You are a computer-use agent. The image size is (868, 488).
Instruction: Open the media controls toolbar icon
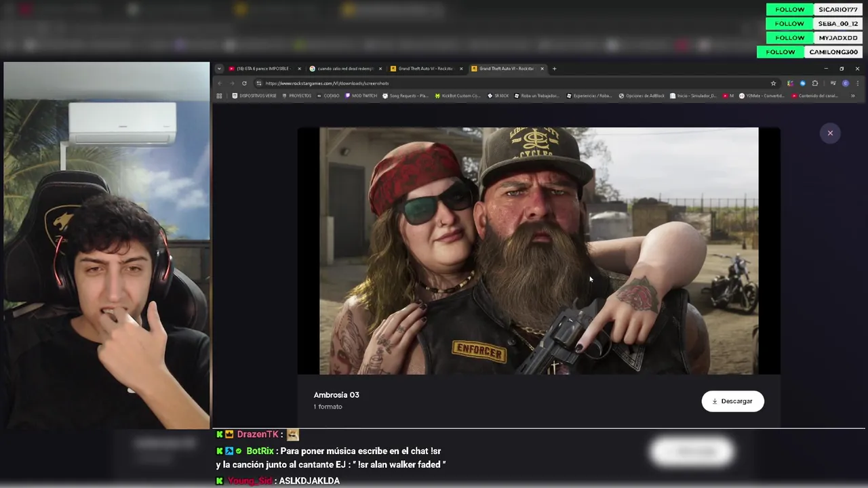[x=833, y=83]
